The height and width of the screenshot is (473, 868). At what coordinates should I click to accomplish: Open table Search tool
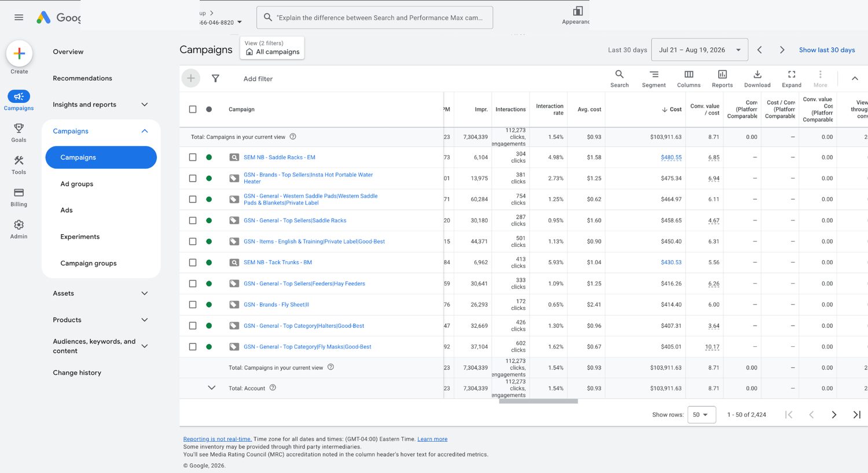coord(619,79)
